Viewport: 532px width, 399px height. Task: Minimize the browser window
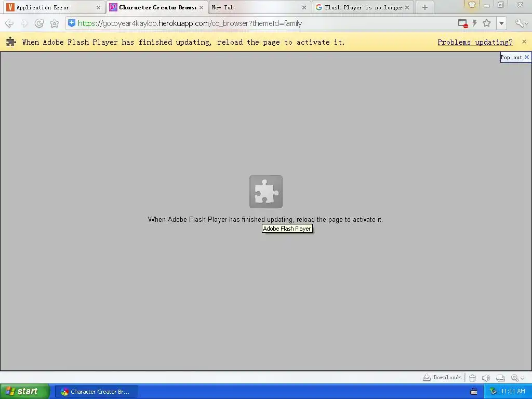(x=486, y=5)
